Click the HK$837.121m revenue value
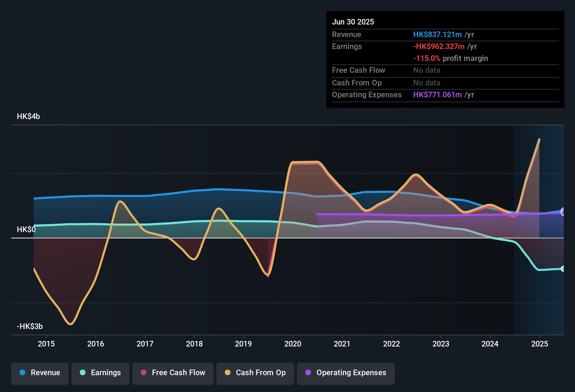Screen dimensions: 575x392 (x=437, y=34)
